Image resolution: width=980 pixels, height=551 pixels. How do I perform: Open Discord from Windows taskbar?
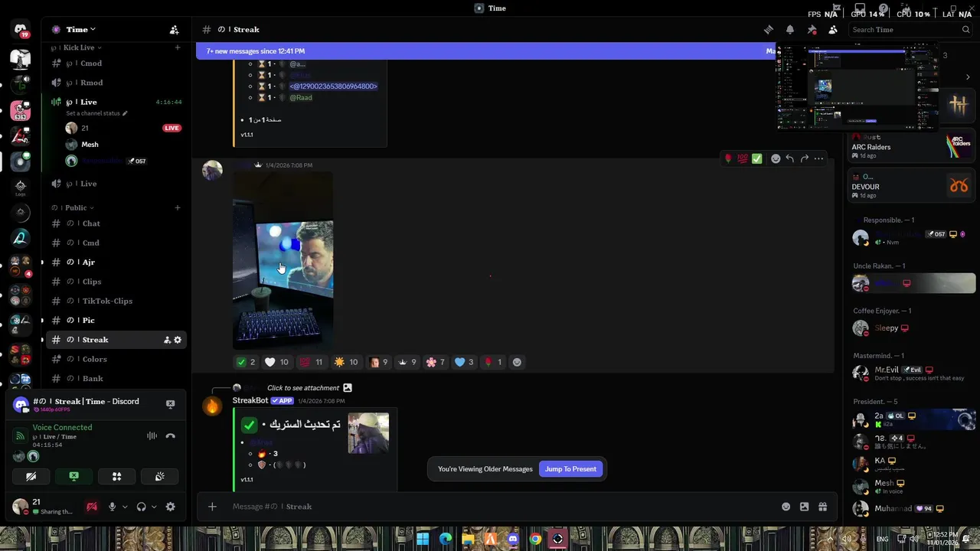tap(513, 539)
